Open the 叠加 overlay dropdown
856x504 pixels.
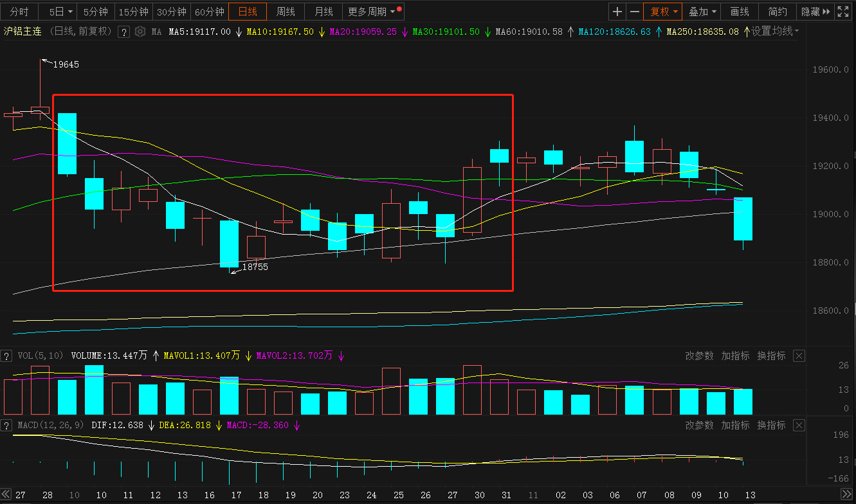point(702,12)
